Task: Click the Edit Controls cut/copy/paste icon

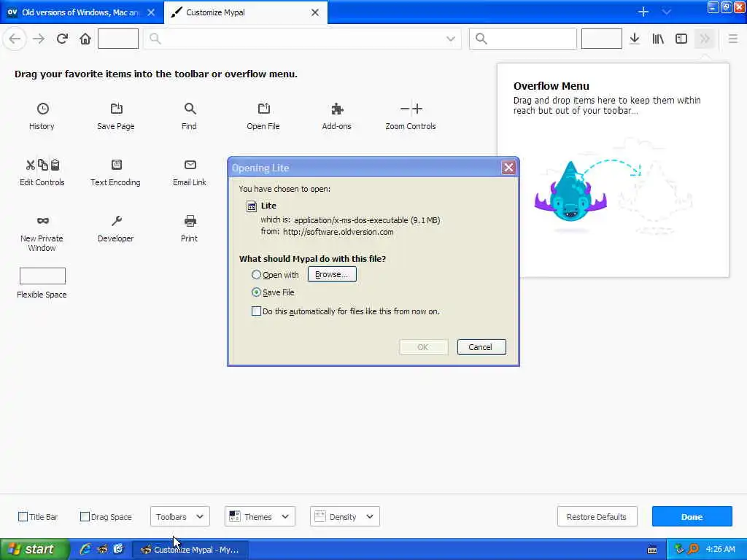Action: pos(42,165)
